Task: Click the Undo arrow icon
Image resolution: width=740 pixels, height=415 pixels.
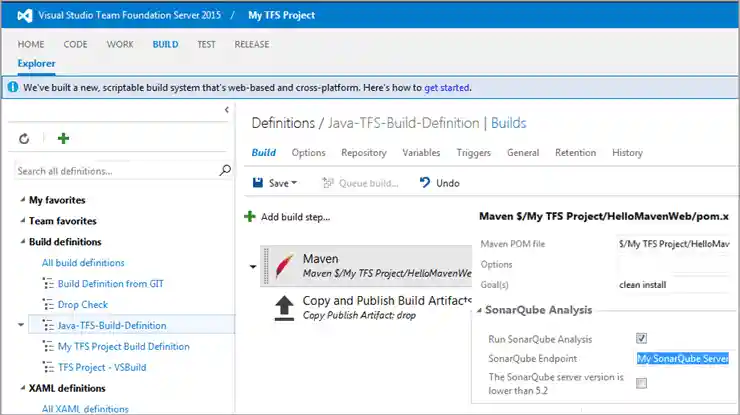Action: tap(425, 183)
